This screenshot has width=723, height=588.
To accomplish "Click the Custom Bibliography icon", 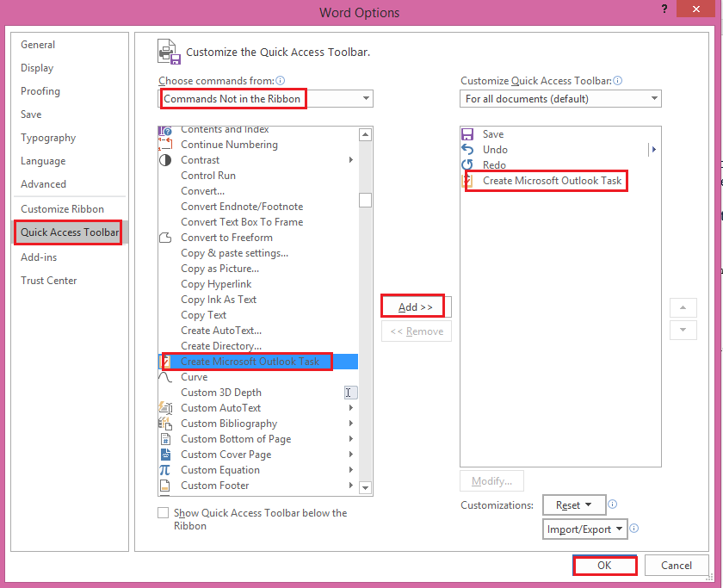I will pyautogui.click(x=165, y=424).
